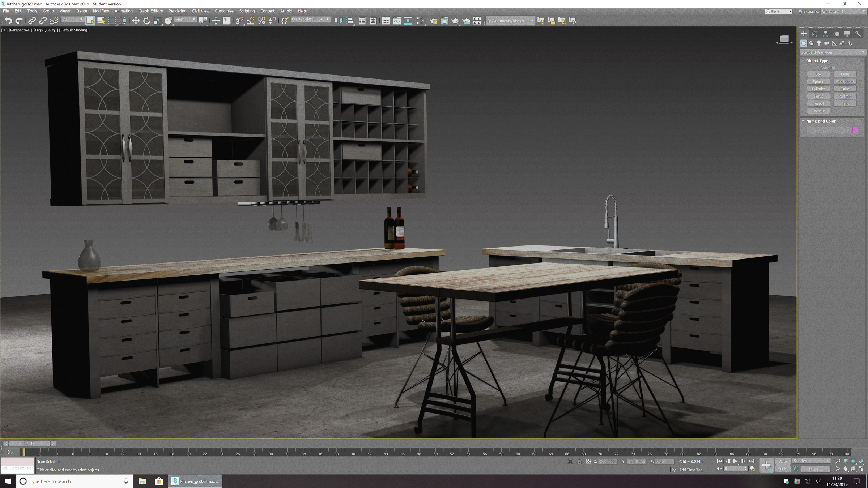Viewport: 868px width, 488px height.
Task: Open the Standard Primitives dropdown
Action: click(833, 52)
